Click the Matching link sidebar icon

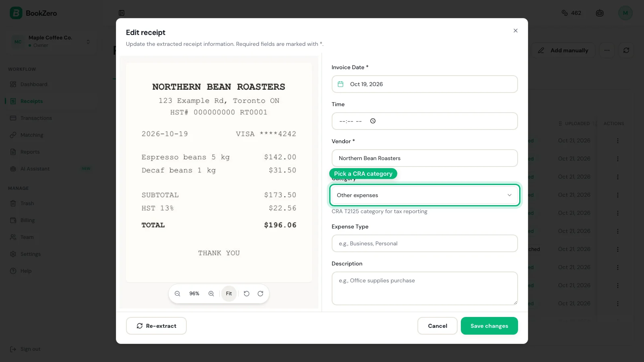point(13,135)
